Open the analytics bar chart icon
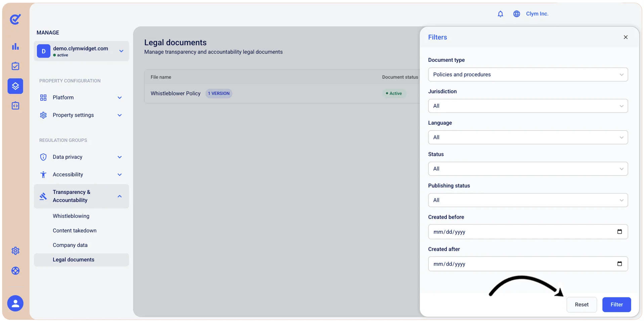 pos(15,46)
